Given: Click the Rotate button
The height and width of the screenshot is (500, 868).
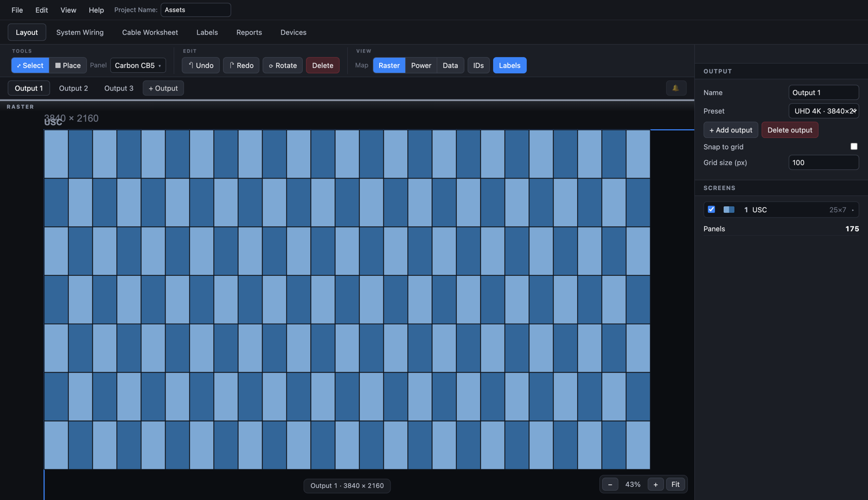Looking at the screenshot, I should pos(283,65).
